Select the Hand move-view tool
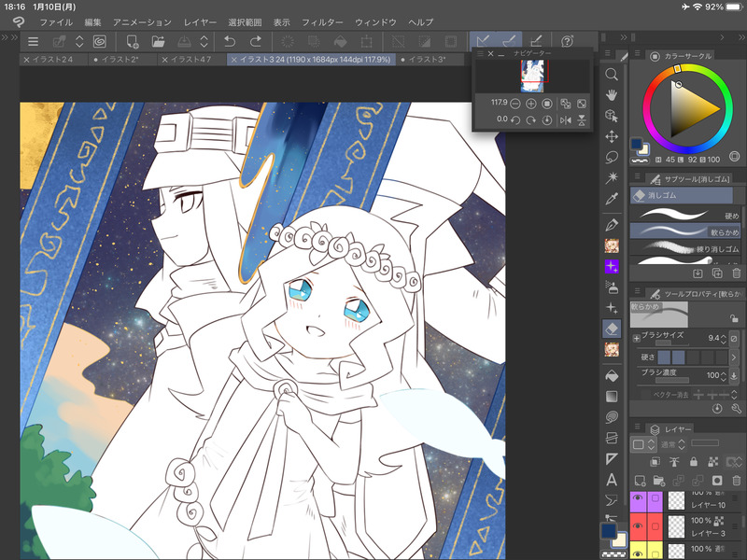Viewport: 747px width, 560px height. 612,95
